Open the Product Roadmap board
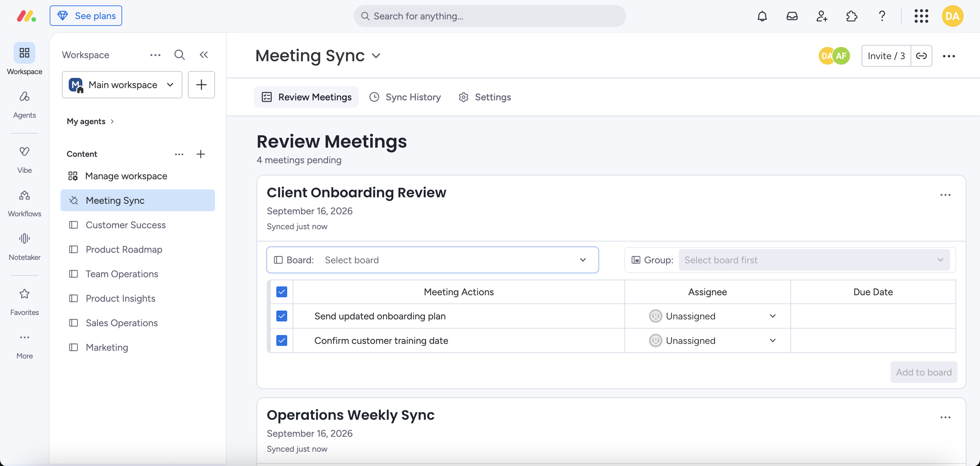Image resolution: width=980 pixels, height=466 pixels. (138, 250)
